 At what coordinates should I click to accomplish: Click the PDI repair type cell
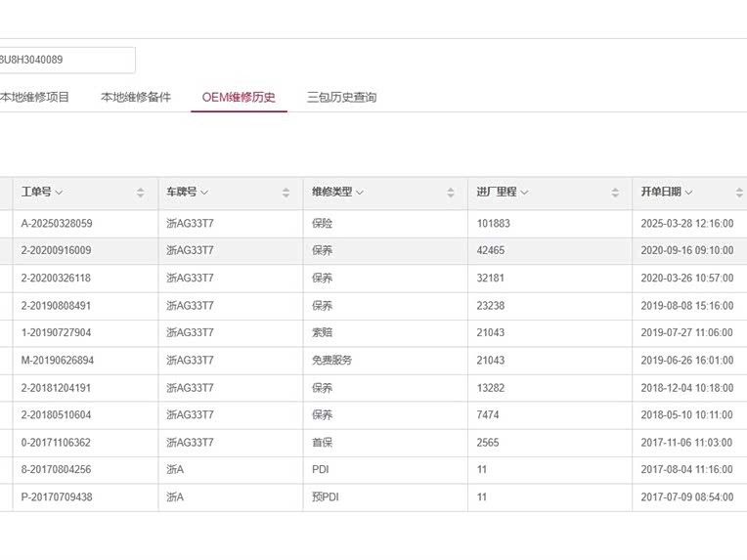pyautogui.click(x=321, y=470)
